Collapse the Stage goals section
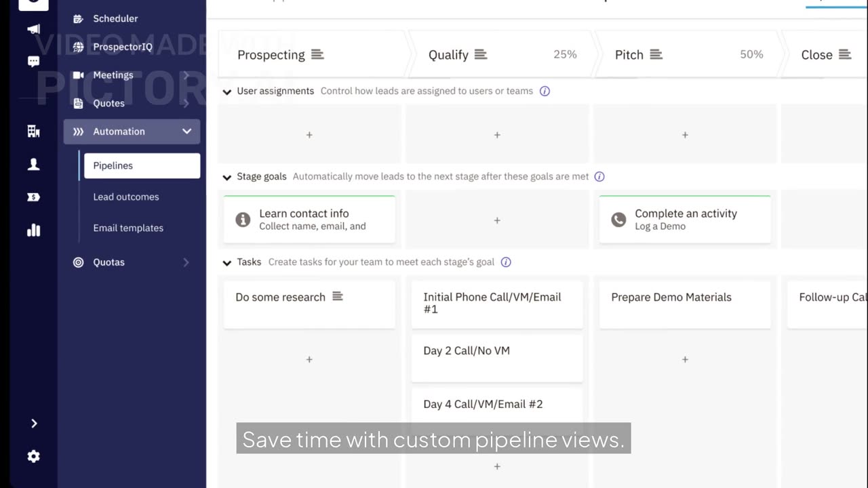This screenshot has height=488, width=868. coord(227,177)
